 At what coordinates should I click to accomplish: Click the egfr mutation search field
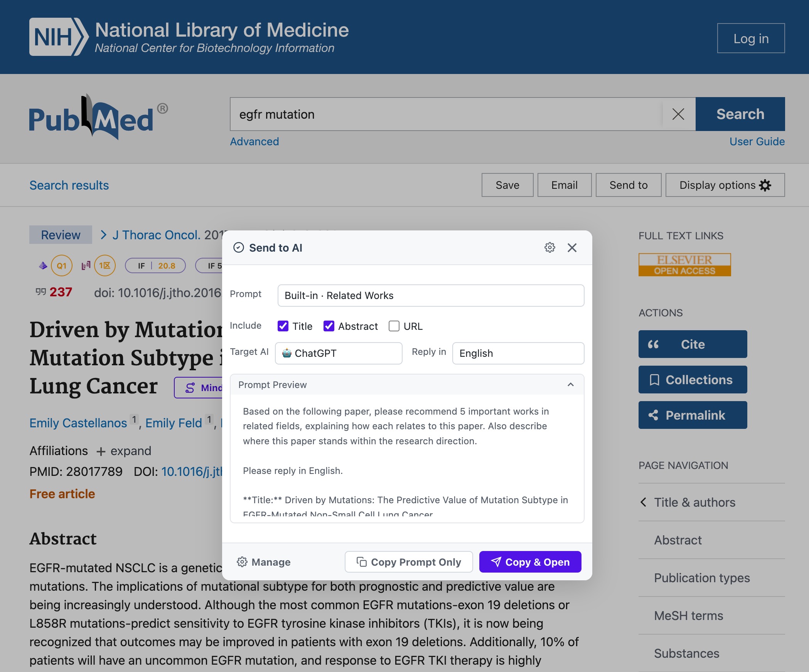pos(446,114)
